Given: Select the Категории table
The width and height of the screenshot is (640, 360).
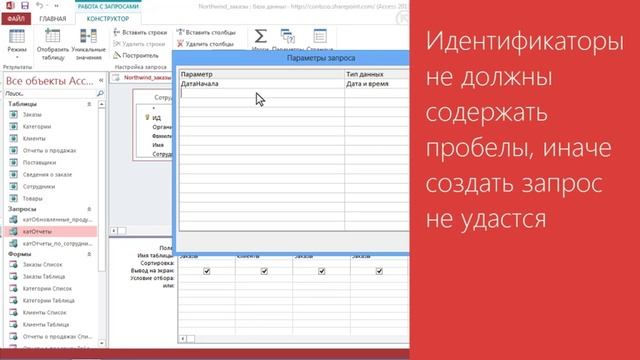Looking at the screenshot, I should pyautogui.click(x=51, y=127).
